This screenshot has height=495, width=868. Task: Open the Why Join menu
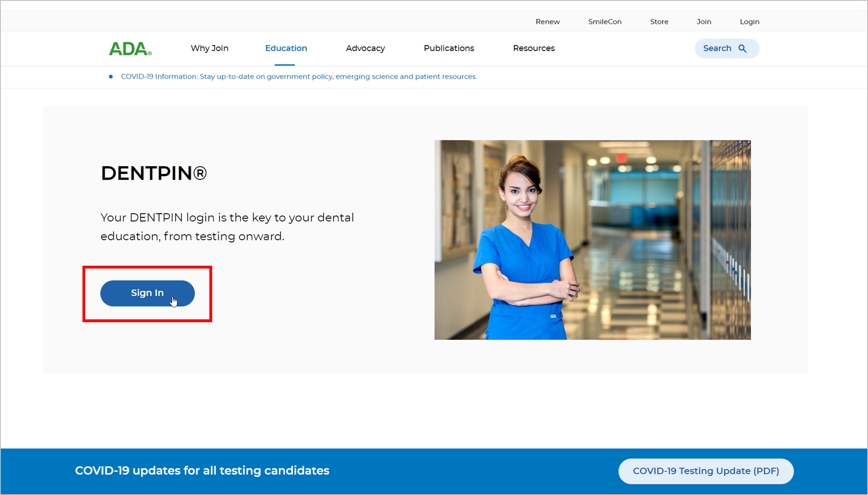point(209,48)
